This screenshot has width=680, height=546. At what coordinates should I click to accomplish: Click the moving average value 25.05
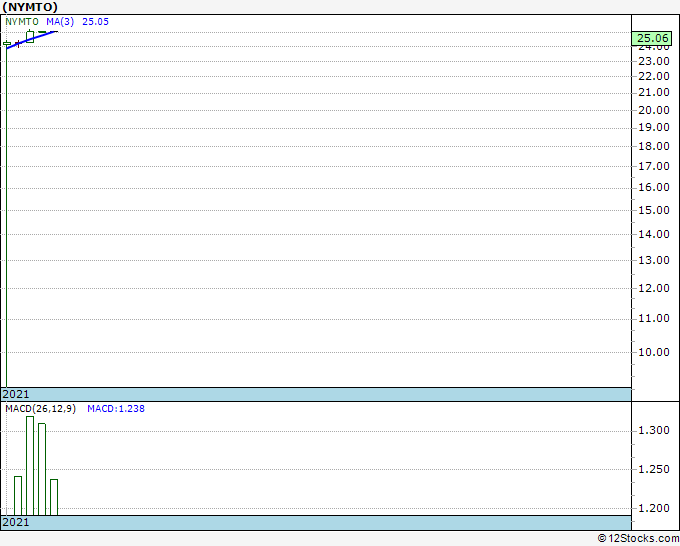click(x=95, y=22)
